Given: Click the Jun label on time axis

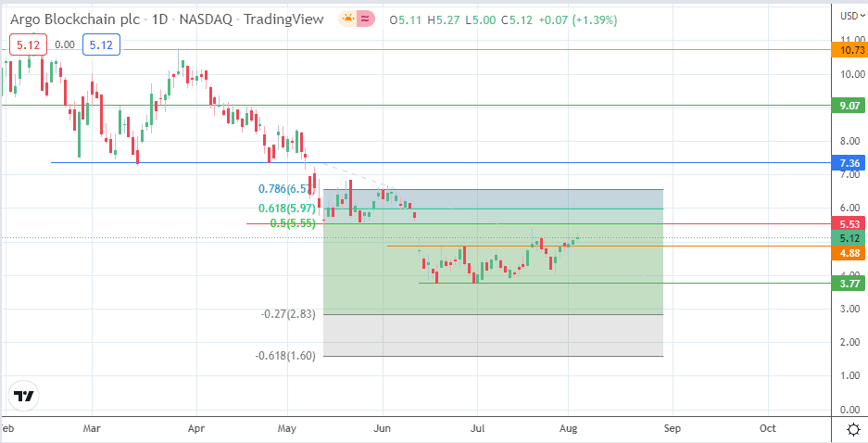Looking at the screenshot, I should 383,428.
